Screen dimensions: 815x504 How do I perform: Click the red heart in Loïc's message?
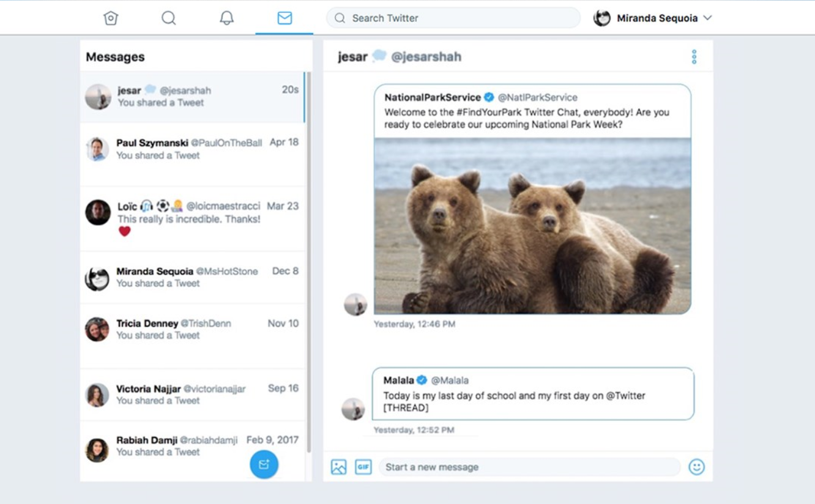(x=125, y=231)
